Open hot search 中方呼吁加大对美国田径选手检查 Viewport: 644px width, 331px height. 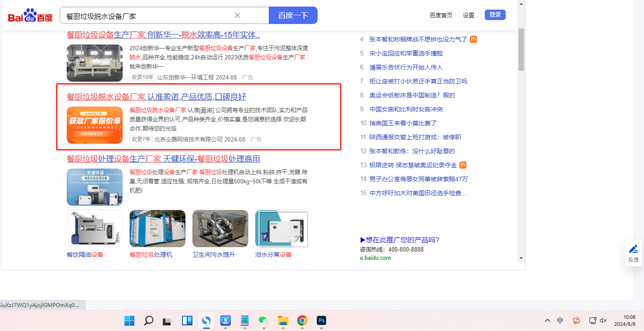pos(418,193)
